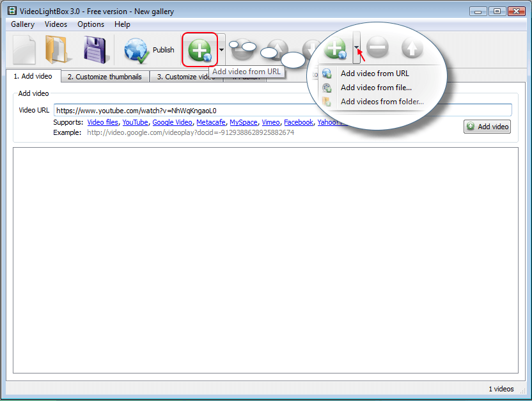532x401 pixels.
Task: Close the VideoLightBox window
Action: point(517,12)
